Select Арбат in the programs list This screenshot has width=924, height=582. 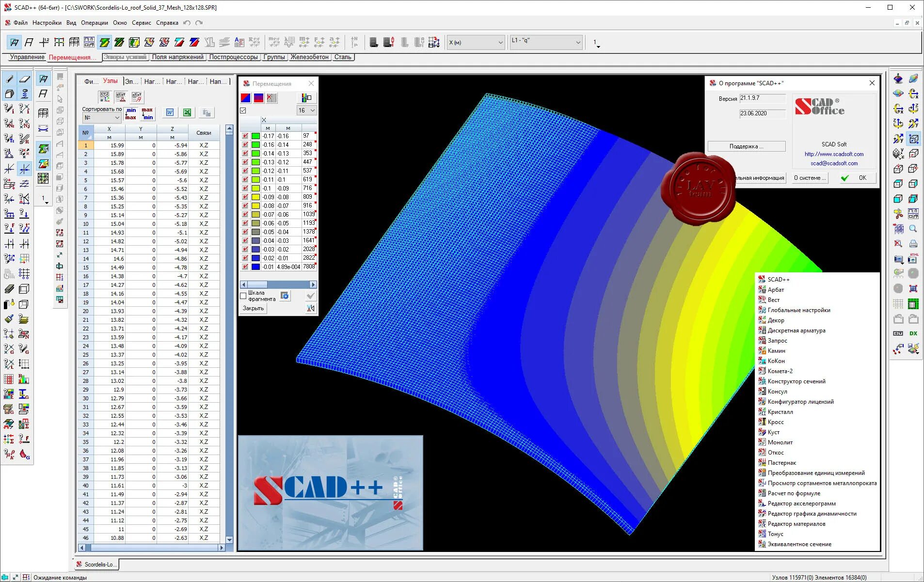click(776, 290)
